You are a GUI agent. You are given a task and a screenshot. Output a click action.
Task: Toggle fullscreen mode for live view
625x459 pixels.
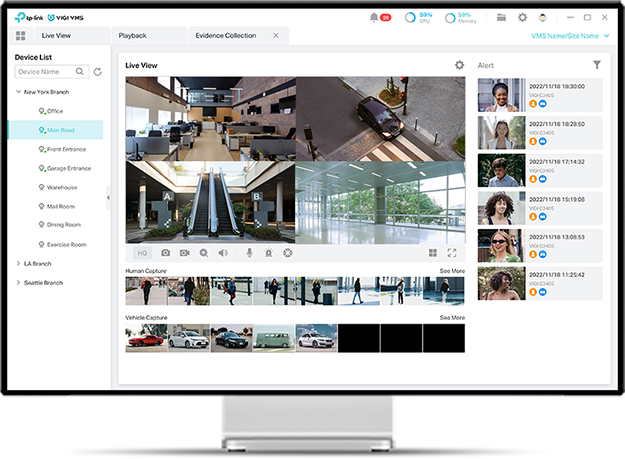click(x=452, y=253)
